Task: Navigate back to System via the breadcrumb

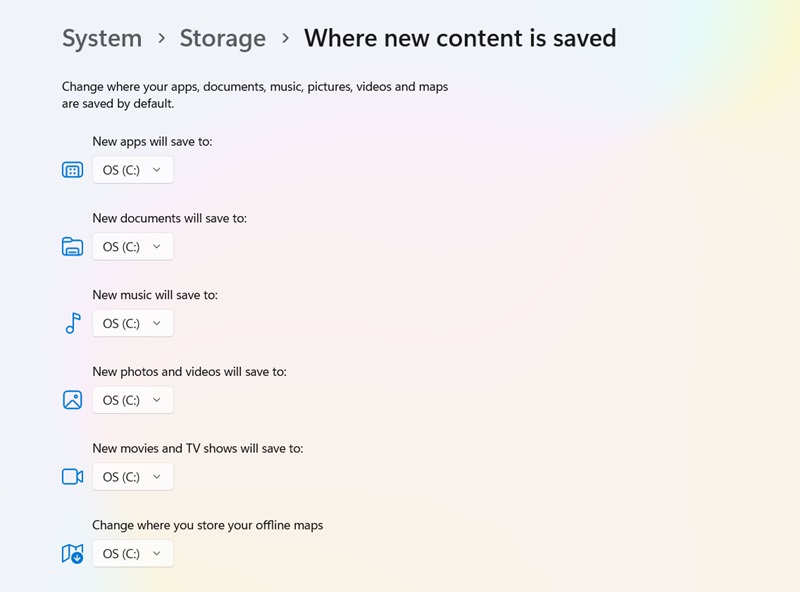Action: point(101,38)
